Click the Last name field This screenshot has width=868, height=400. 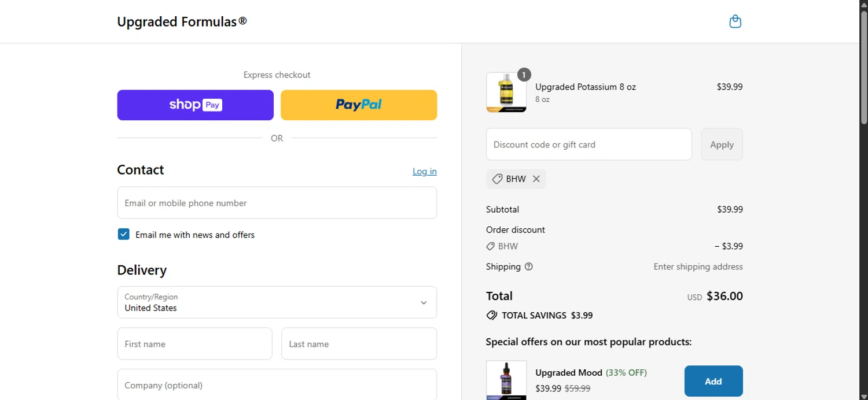pyautogui.click(x=359, y=344)
